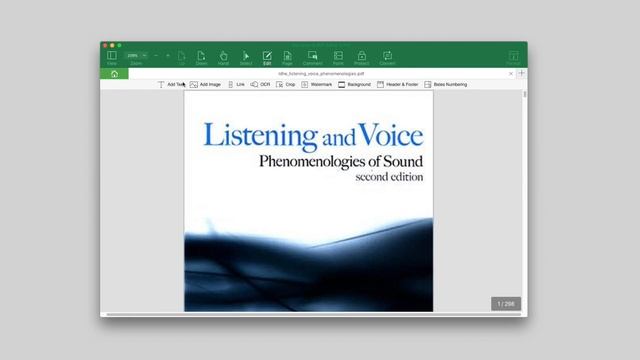Viewport: 640px width, 360px height.
Task: Select the open PDF document tab
Action: tap(321, 74)
